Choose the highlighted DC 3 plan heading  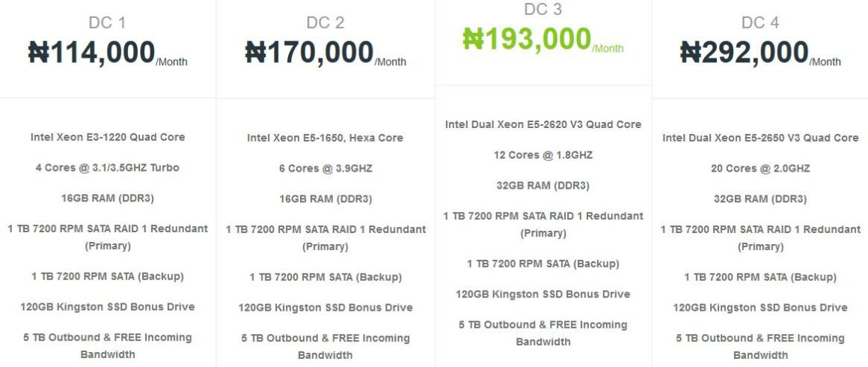pos(542,10)
